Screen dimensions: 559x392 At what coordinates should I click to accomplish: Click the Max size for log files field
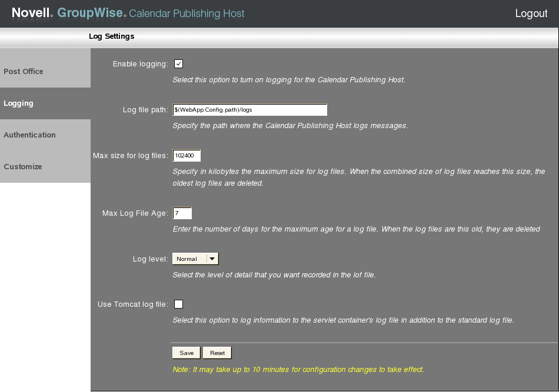(x=187, y=156)
